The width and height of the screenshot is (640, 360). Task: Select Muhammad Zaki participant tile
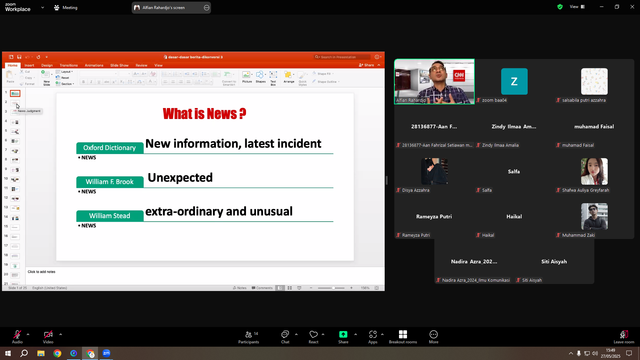click(594, 217)
